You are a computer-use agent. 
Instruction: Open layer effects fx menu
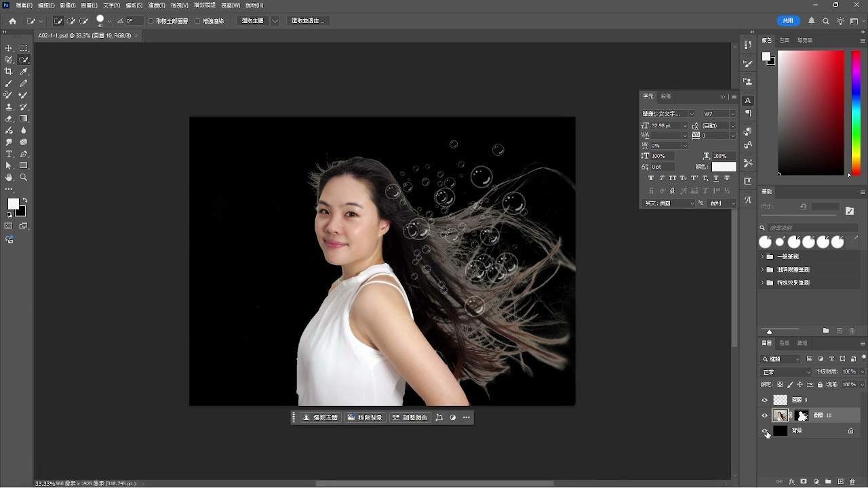point(791,482)
